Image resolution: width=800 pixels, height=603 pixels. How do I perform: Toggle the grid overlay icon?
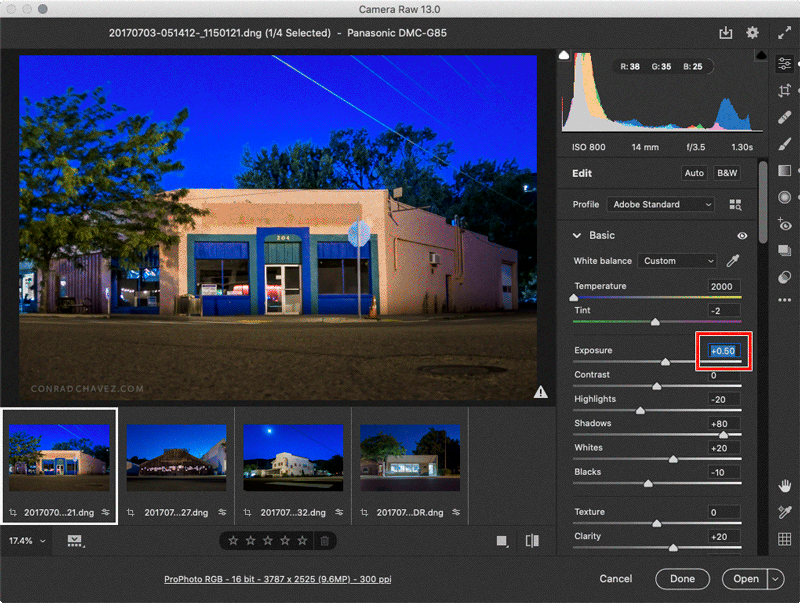pyautogui.click(x=784, y=539)
